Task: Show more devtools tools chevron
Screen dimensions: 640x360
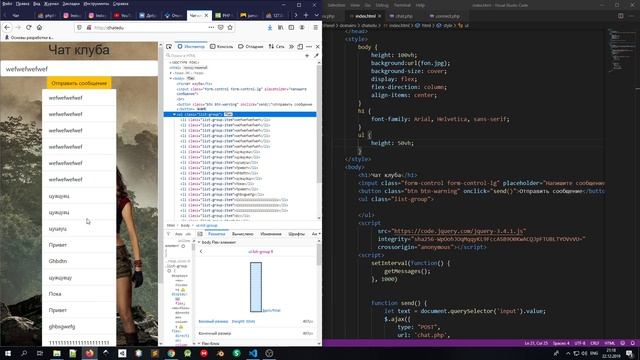Action: coord(291,47)
